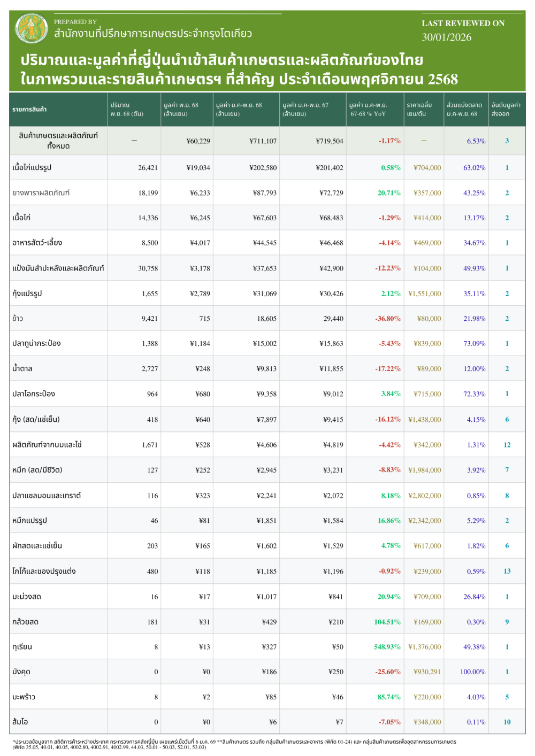Select the 73.09% market share for ปลาทูน่ากระป๋อง
Viewport: 535px width, 756px height.
tap(474, 344)
